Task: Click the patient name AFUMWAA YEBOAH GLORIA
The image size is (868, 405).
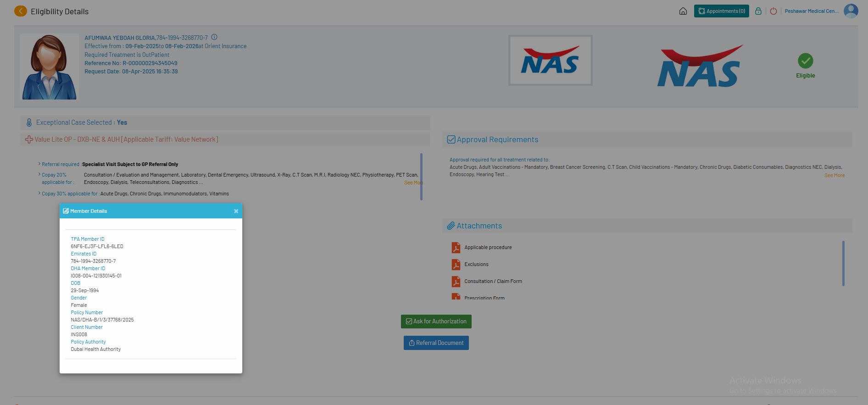Action: point(120,38)
